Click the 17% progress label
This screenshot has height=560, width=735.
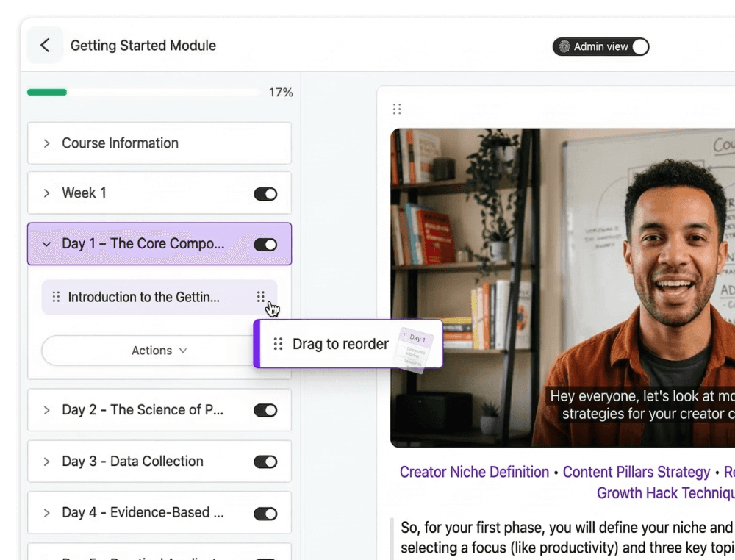(x=281, y=93)
